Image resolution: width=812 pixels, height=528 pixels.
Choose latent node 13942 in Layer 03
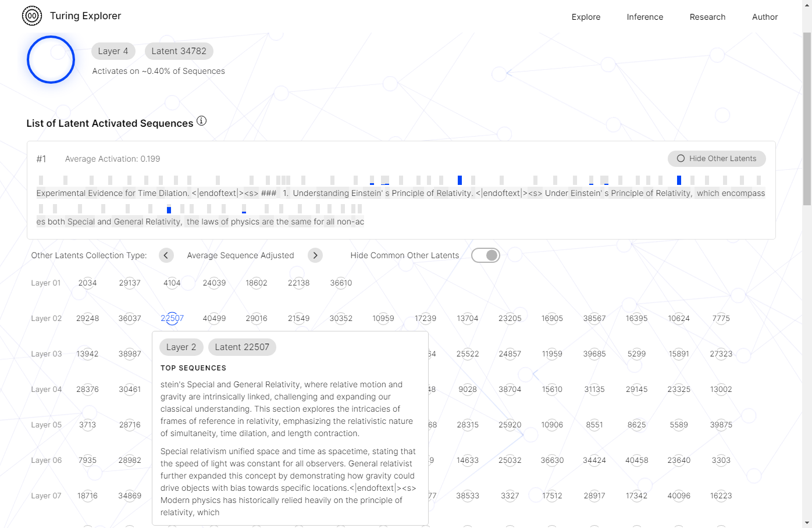tap(87, 354)
